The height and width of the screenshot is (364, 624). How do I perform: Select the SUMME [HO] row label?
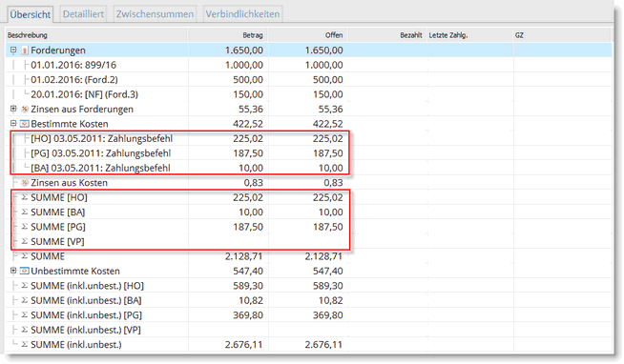coord(59,197)
